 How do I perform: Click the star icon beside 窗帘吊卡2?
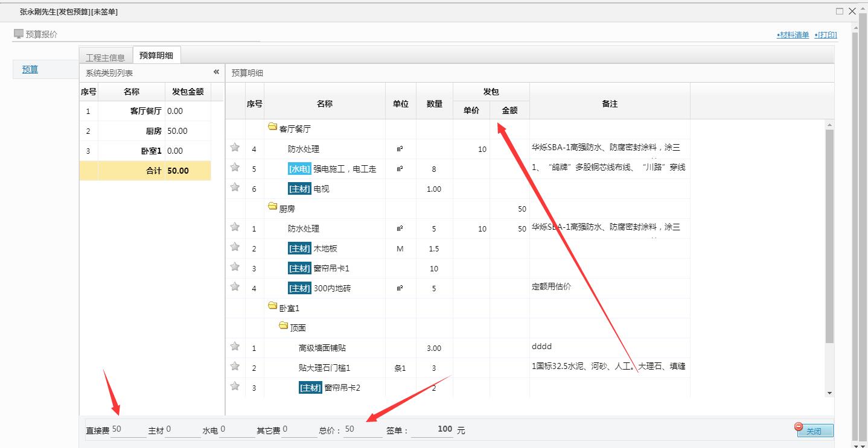235,388
